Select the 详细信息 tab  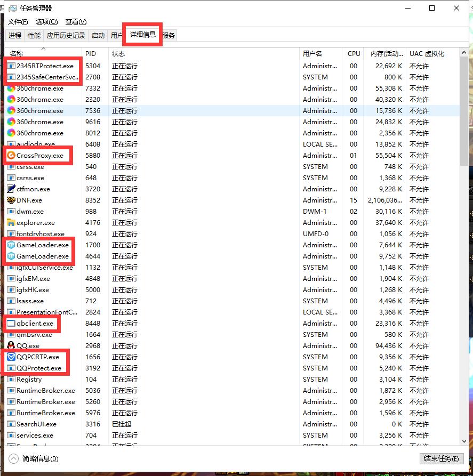[x=143, y=34]
